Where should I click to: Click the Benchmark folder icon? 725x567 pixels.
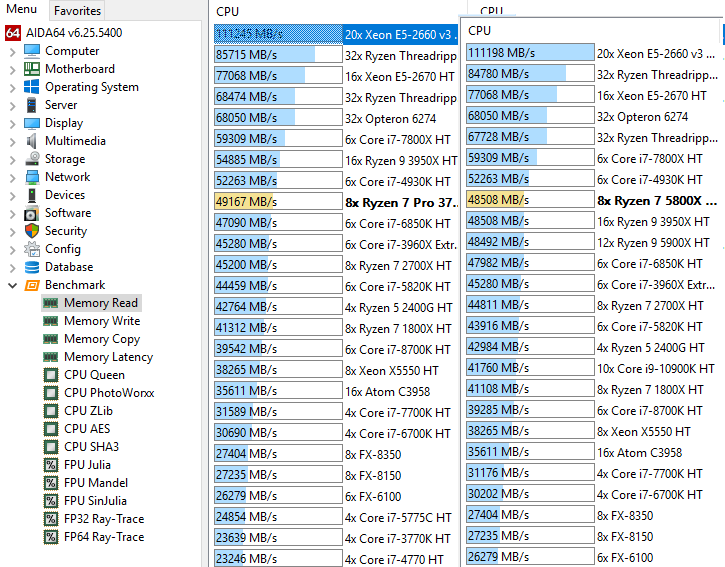click(x=32, y=285)
